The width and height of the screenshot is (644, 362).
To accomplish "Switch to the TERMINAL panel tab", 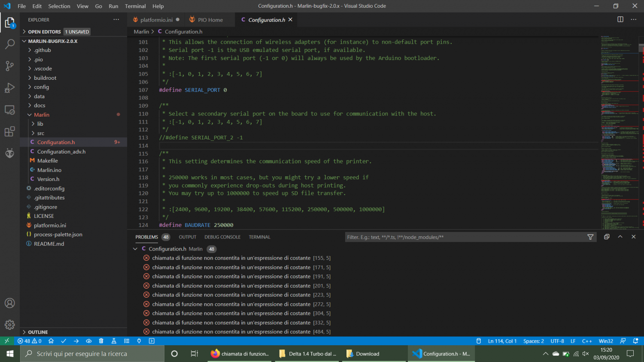I will pyautogui.click(x=259, y=237).
